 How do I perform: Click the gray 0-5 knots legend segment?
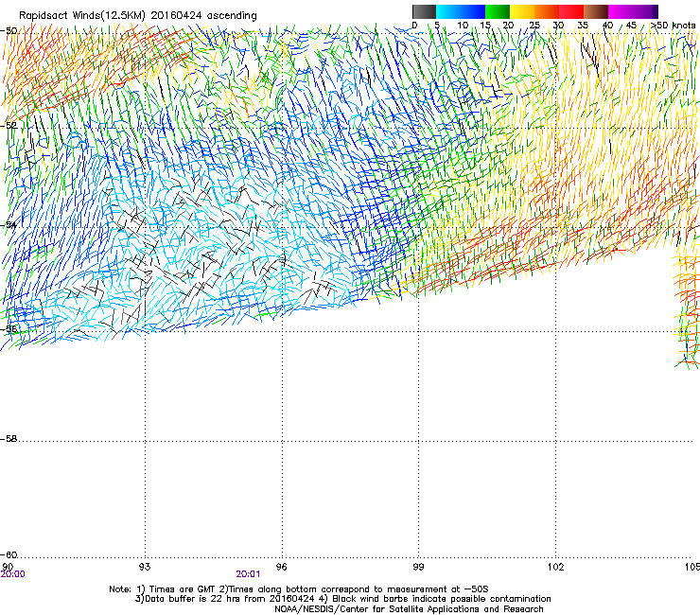pyautogui.click(x=424, y=11)
